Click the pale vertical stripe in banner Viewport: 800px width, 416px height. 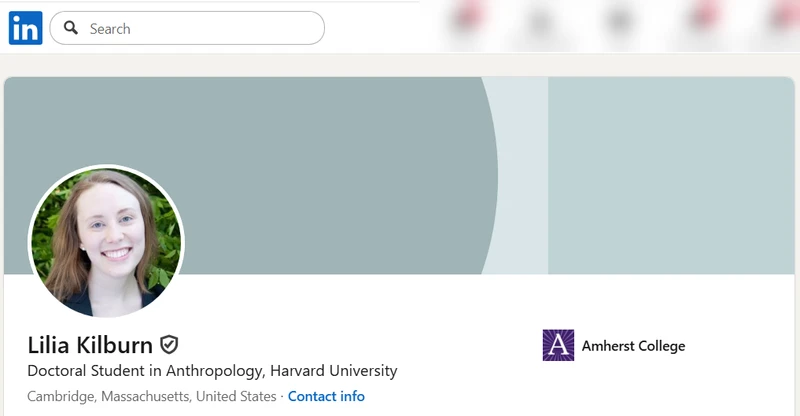coord(525,175)
